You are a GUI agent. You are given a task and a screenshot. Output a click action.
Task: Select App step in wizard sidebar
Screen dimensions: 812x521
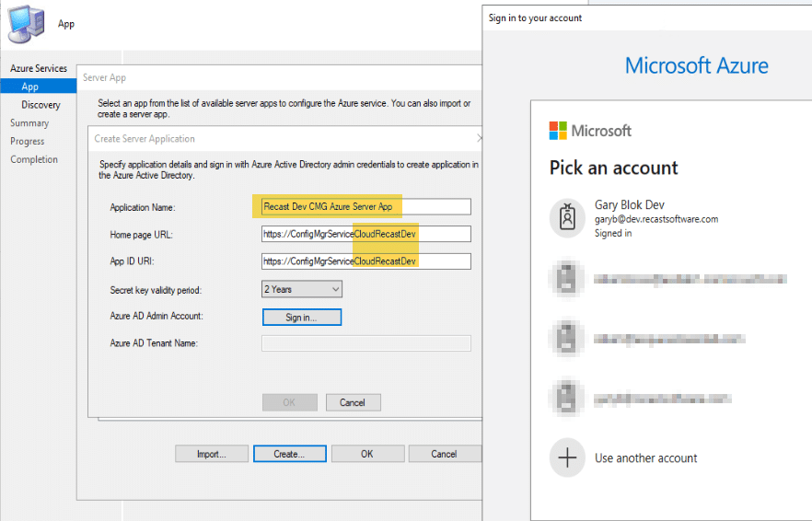pos(30,87)
